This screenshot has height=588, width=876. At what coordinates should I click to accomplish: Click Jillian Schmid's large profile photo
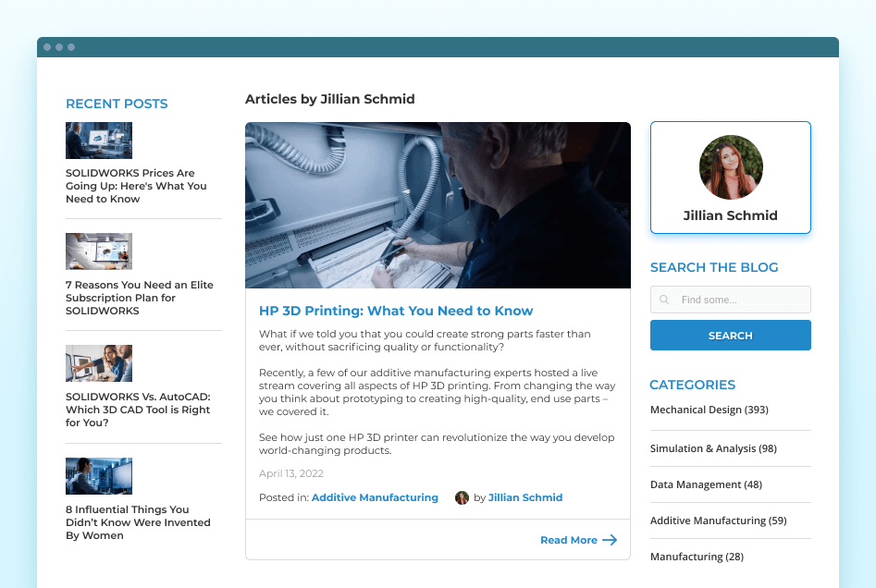[x=731, y=167]
